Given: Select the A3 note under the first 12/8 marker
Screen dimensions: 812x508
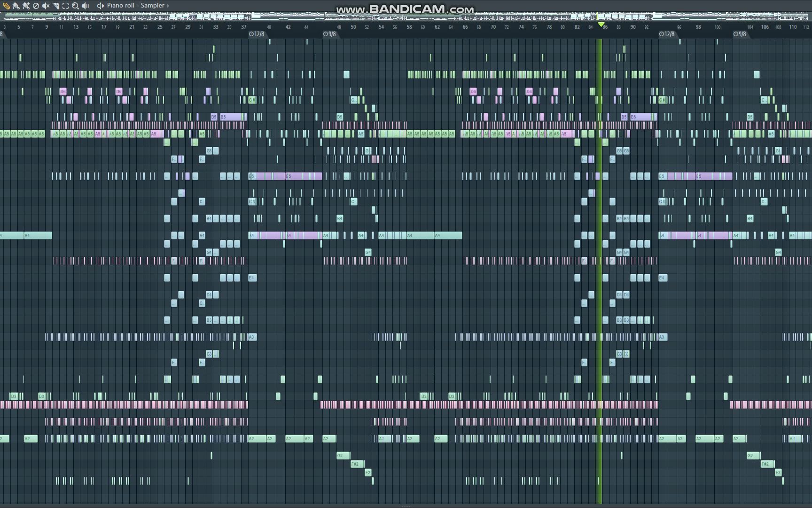Looking at the screenshot, I should click(x=252, y=337).
